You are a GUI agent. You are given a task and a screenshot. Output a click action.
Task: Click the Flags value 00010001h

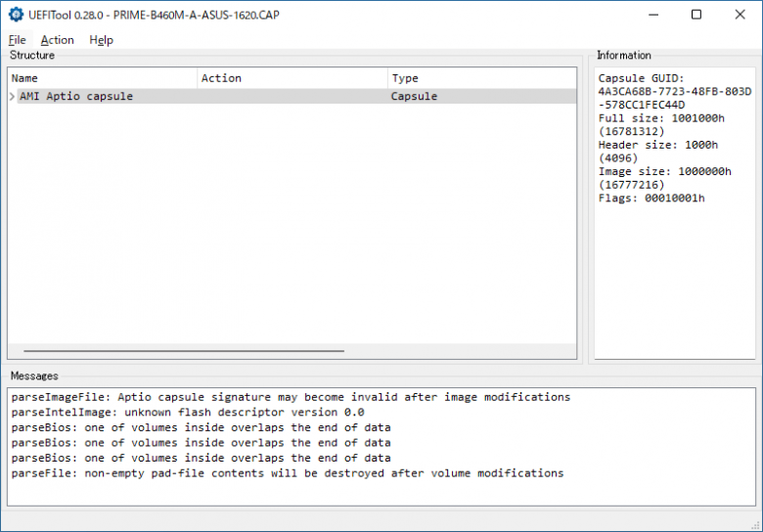[x=674, y=199]
